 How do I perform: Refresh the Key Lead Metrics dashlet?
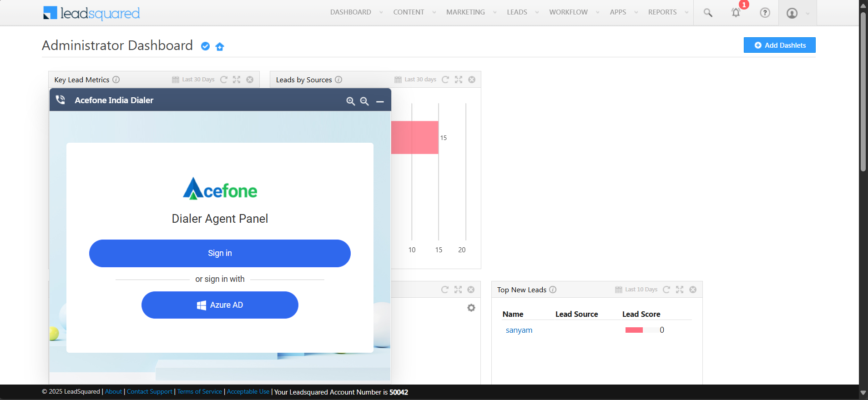click(224, 80)
